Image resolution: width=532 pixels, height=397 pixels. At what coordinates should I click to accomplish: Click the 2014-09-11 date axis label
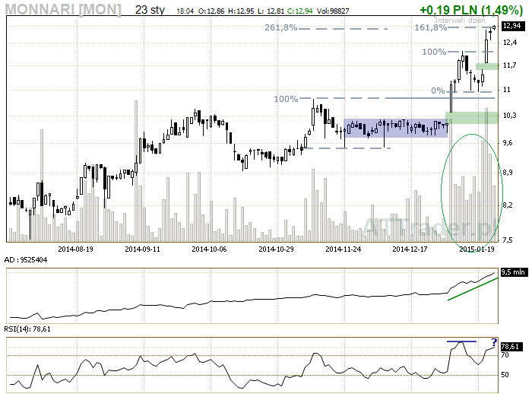[x=143, y=249]
